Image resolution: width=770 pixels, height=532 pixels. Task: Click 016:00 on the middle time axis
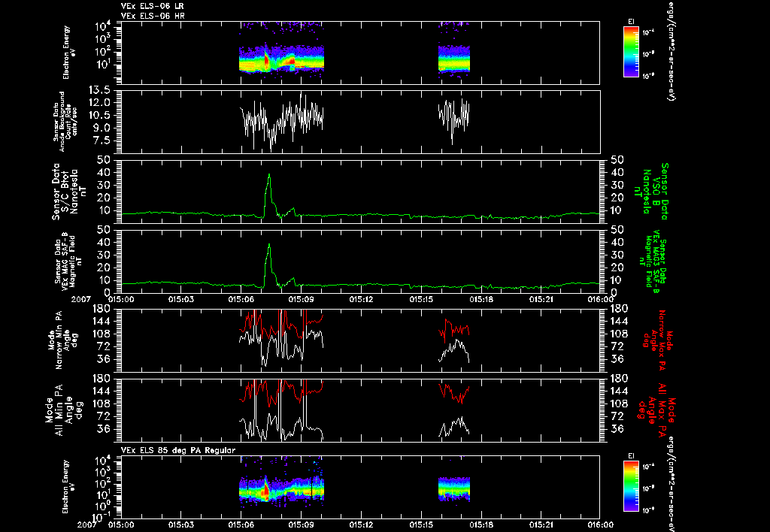[600, 299]
